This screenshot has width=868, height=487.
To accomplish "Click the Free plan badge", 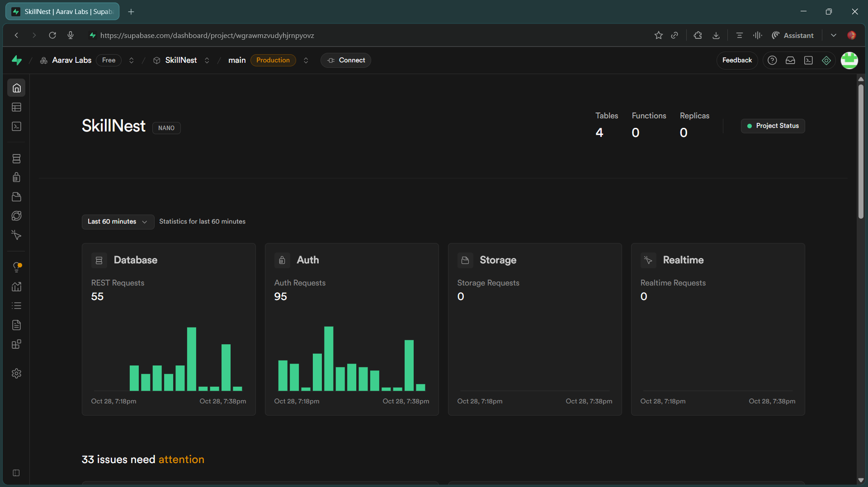I will [108, 61].
